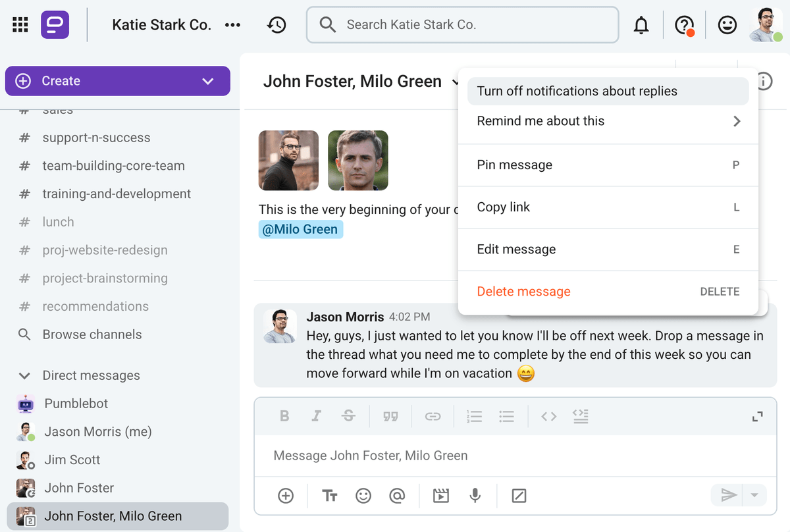Apply strikethrough formatting in editor
This screenshot has width=790, height=532.
[348, 416]
